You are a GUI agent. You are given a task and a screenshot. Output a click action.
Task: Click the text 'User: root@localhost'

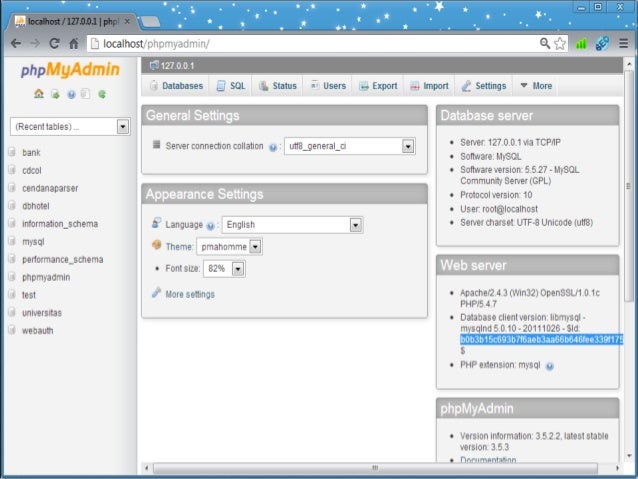499,209
